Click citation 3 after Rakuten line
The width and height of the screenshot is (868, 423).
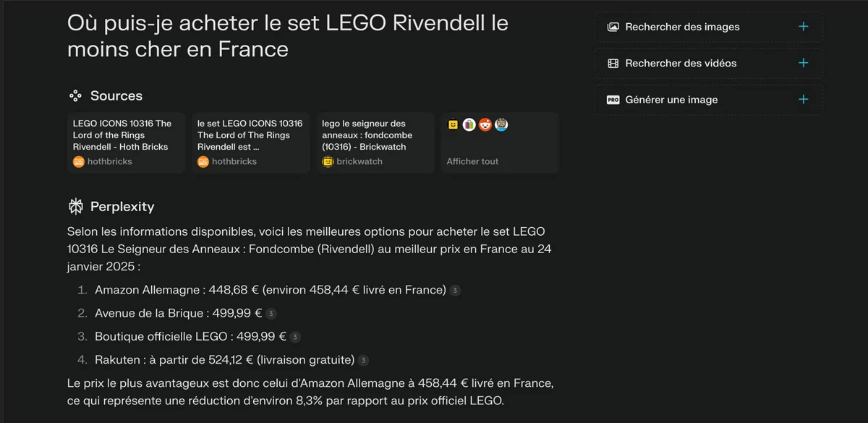click(363, 360)
